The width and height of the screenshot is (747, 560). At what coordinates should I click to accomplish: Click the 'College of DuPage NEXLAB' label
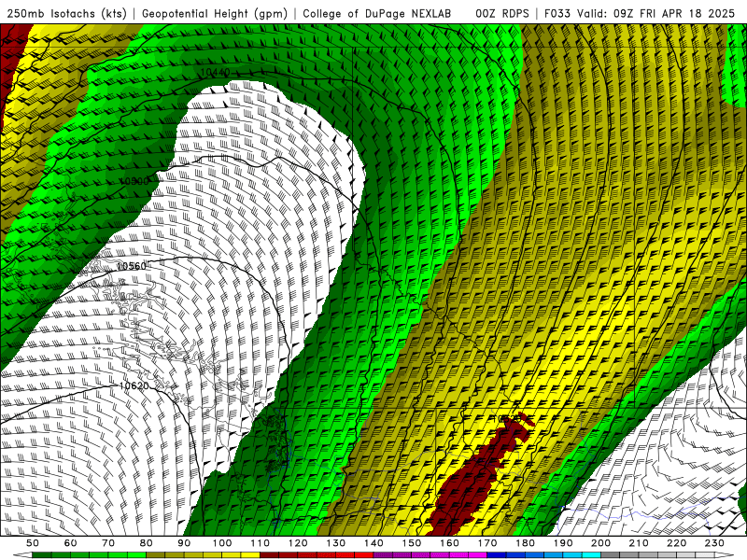pos(377,13)
